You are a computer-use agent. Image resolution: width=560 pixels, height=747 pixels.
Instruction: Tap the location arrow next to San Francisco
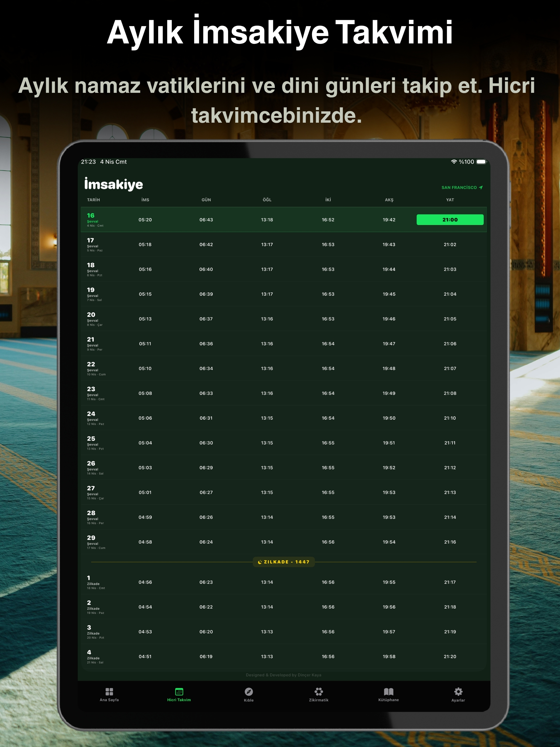coord(481,187)
